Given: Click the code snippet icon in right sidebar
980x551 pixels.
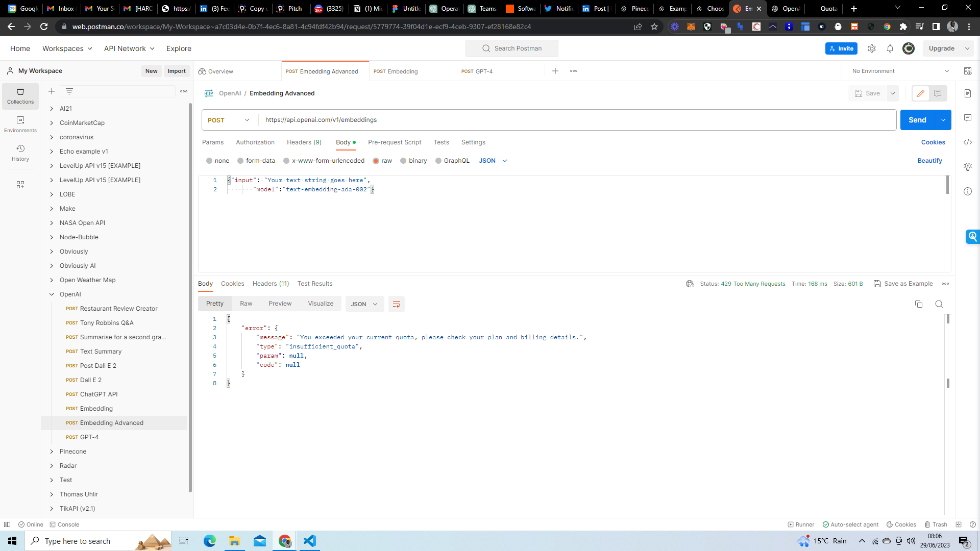Looking at the screenshot, I should pyautogui.click(x=968, y=142).
